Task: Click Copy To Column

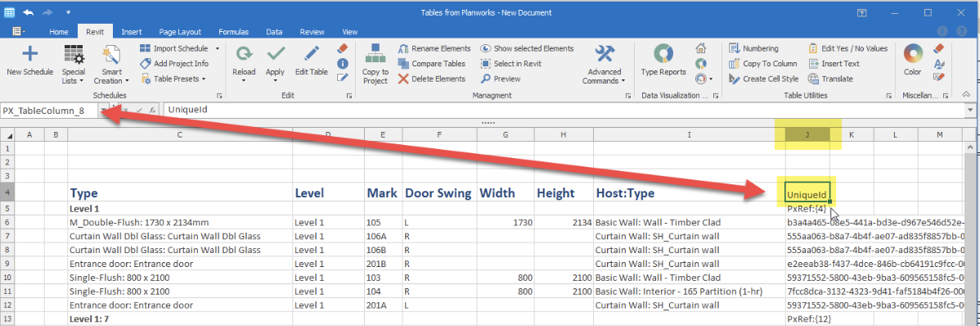Action: 762,63
